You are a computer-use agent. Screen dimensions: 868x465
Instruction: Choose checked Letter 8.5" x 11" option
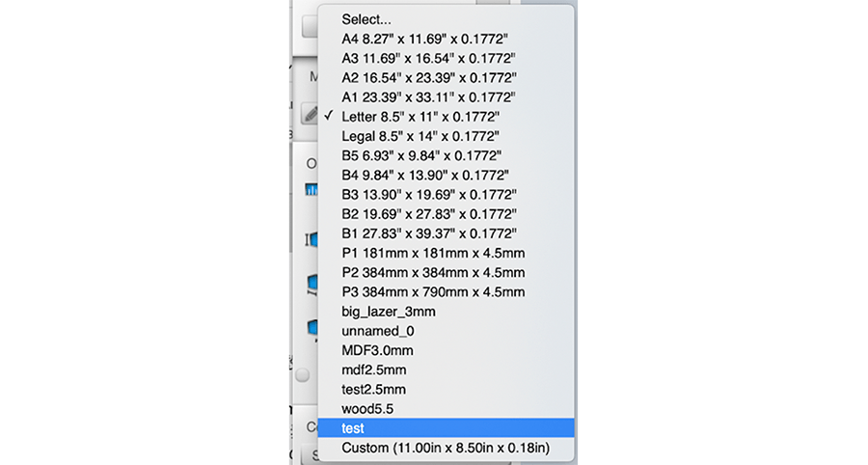[446, 117]
